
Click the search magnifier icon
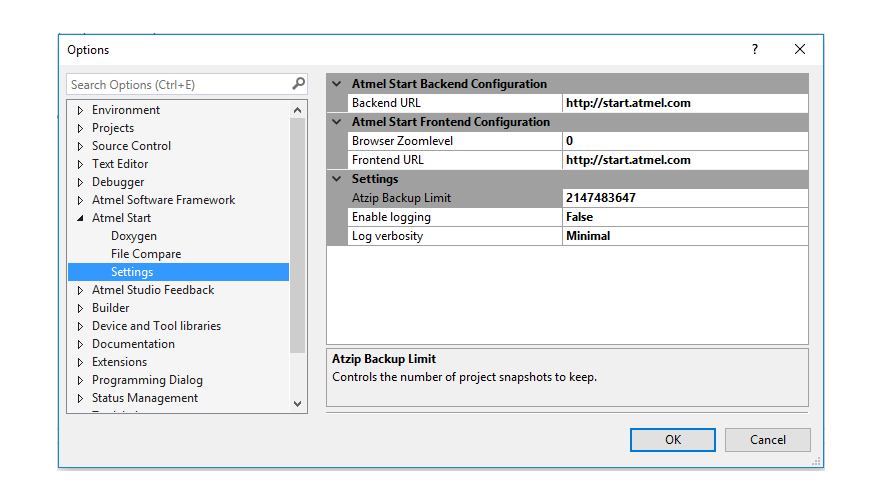coord(298,84)
